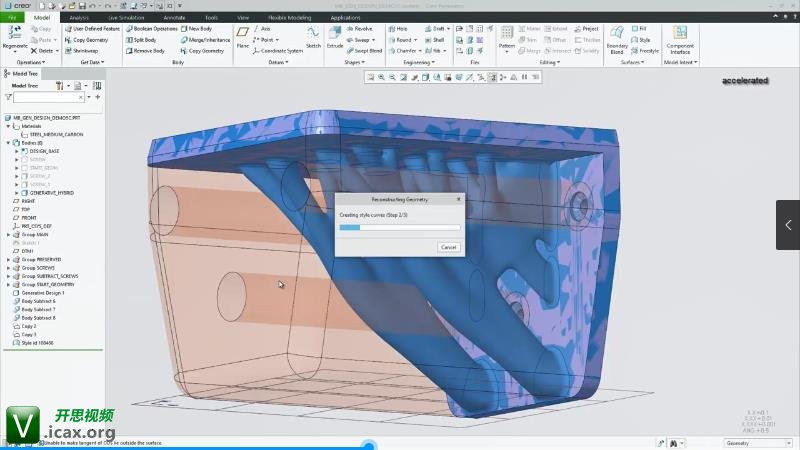Click the Boolean Operations tool

pyautogui.click(x=151, y=29)
